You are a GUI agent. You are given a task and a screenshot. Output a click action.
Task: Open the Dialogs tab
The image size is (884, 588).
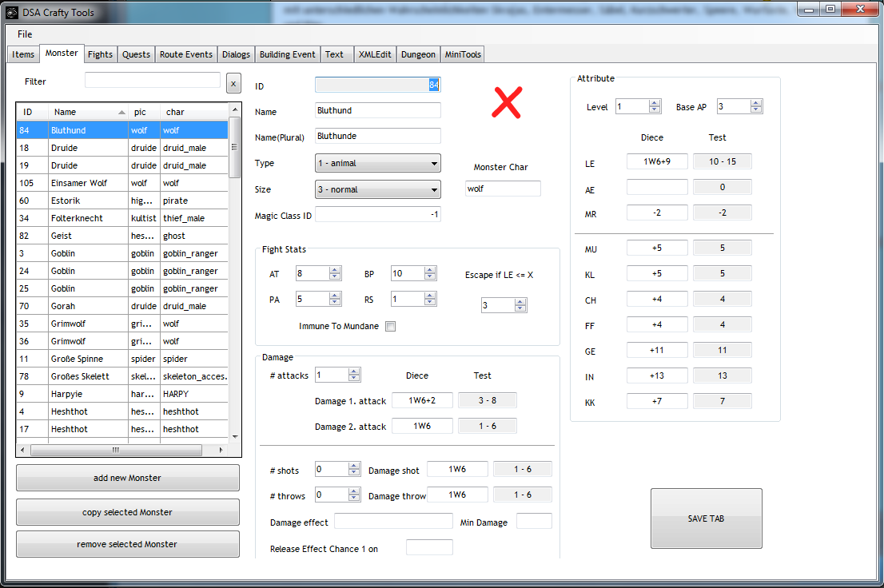(237, 54)
